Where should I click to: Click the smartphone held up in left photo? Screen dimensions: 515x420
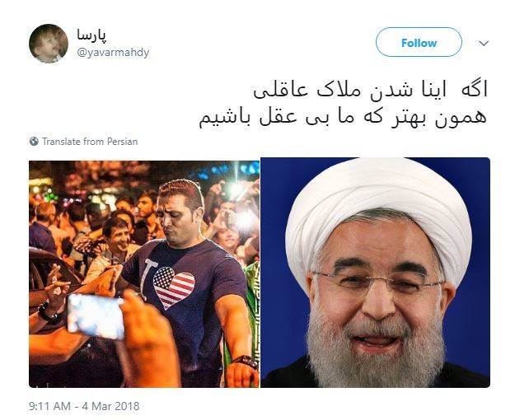tap(95, 316)
